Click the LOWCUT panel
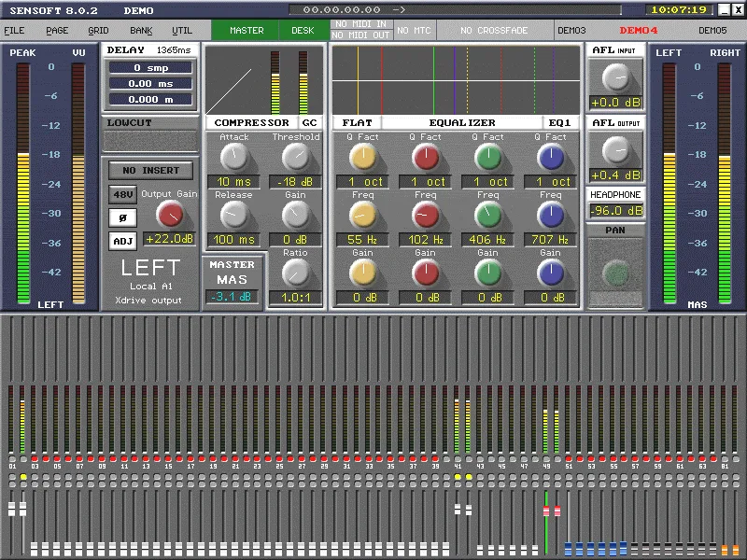Image resolution: width=747 pixels, height=560 pixels. 150,134
